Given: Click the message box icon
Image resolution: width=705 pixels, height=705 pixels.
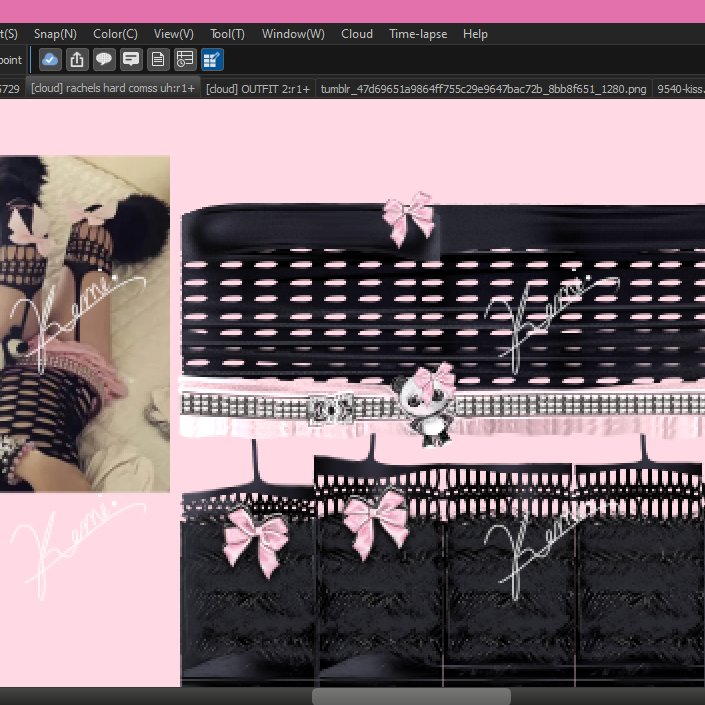Looking at the screenshot, I should [x=131, y=59].
